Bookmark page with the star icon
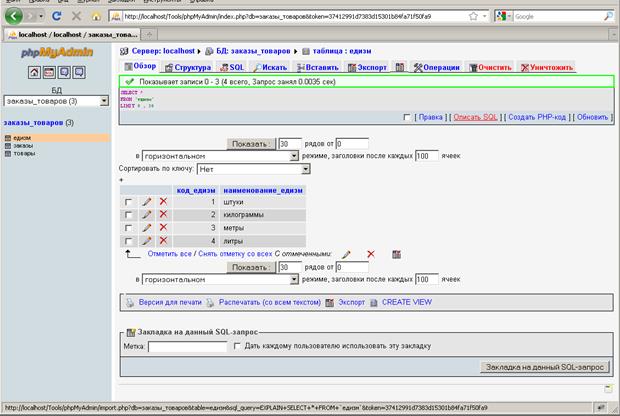The height and width of the screenshot is (416, 620). [x=473, y=16]
